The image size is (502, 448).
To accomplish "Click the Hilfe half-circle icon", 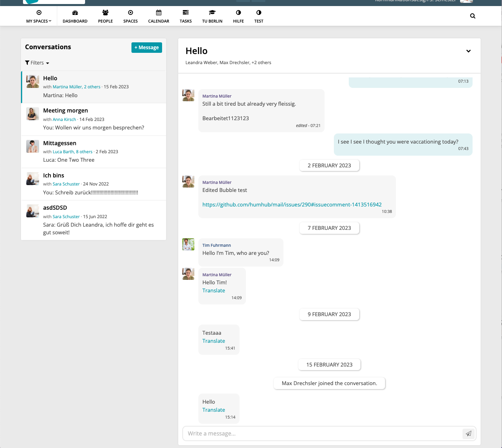I will tap(238, 13).
